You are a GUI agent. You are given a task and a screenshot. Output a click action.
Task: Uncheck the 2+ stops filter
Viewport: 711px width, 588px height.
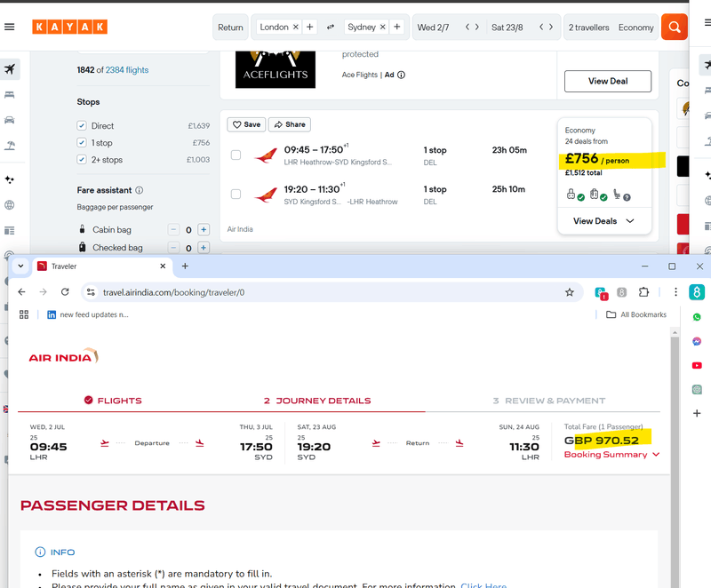click(82, 160)
